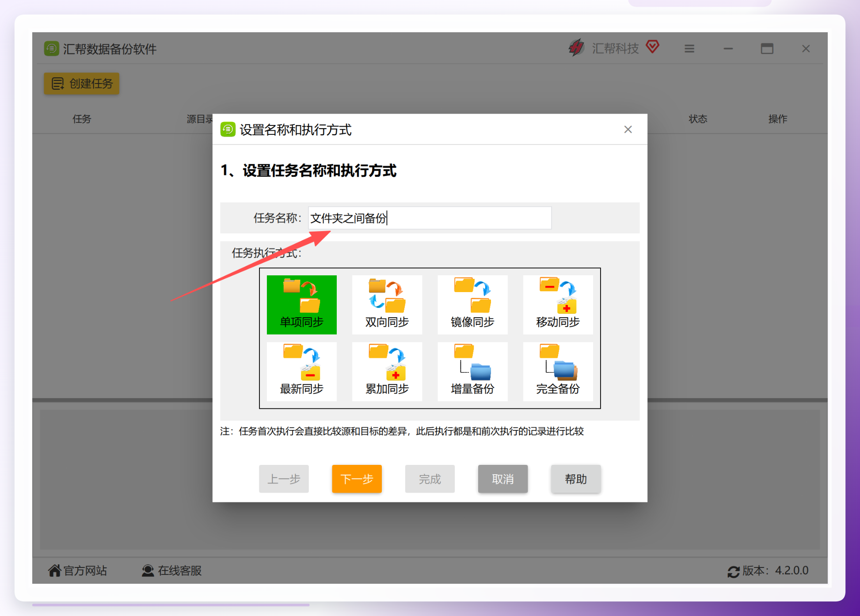Click the 任务名称 text input field
This screenshot has height=616, width=860.
click(x=430, y=218)
